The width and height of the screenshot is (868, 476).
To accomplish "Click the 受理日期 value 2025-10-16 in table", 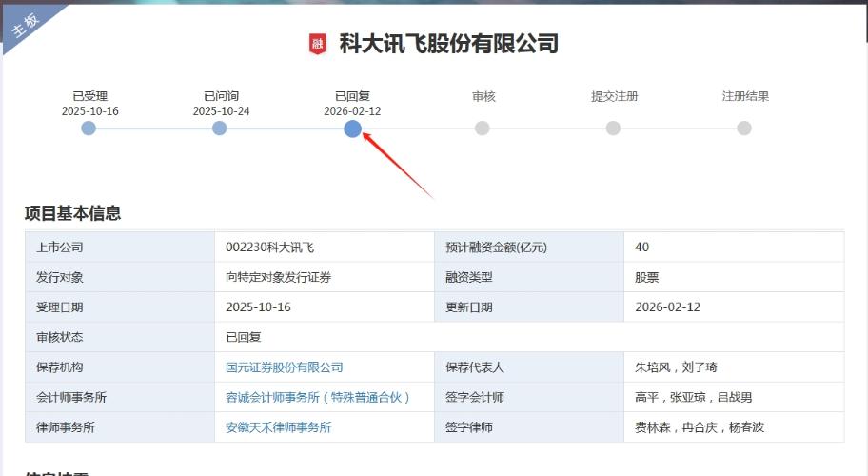I will click(258, 307).
